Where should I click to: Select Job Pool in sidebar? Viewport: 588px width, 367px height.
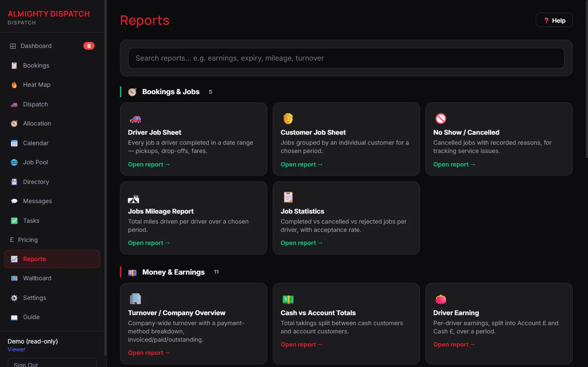[x=52, y=163]
